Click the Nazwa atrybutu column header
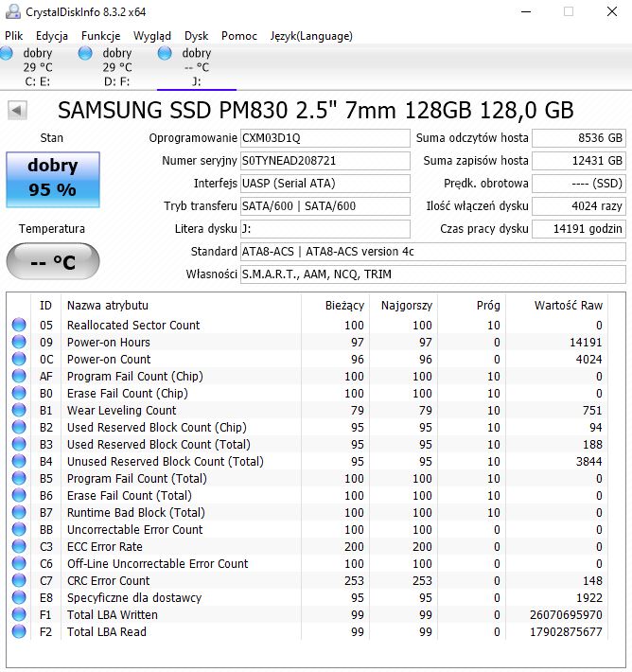This screenshot has height=672, width=632. 108,306
